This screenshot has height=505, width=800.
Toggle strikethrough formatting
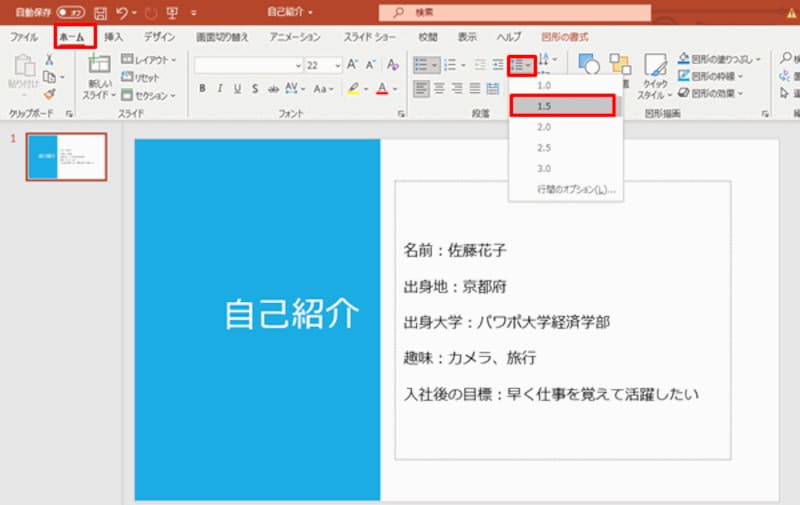click(273, 89)
